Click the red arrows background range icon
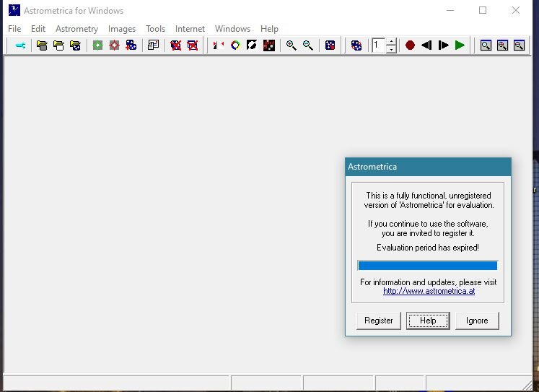This screenshot has height=392, width=539. (x=219, y=45)
